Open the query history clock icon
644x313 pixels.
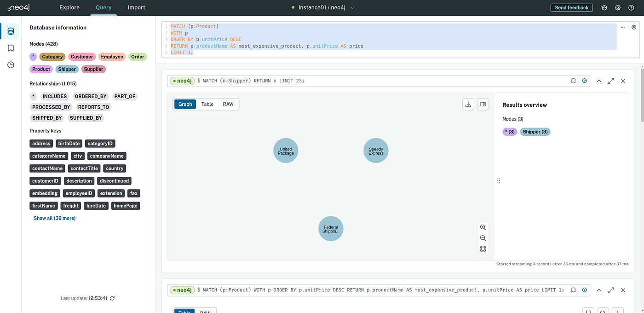(x=11, y=65)
